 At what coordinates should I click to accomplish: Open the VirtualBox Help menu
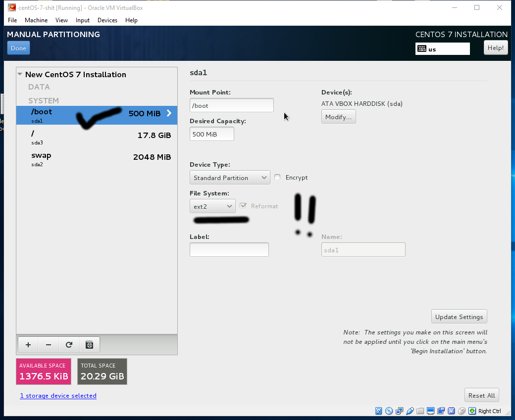click(131, 20)
